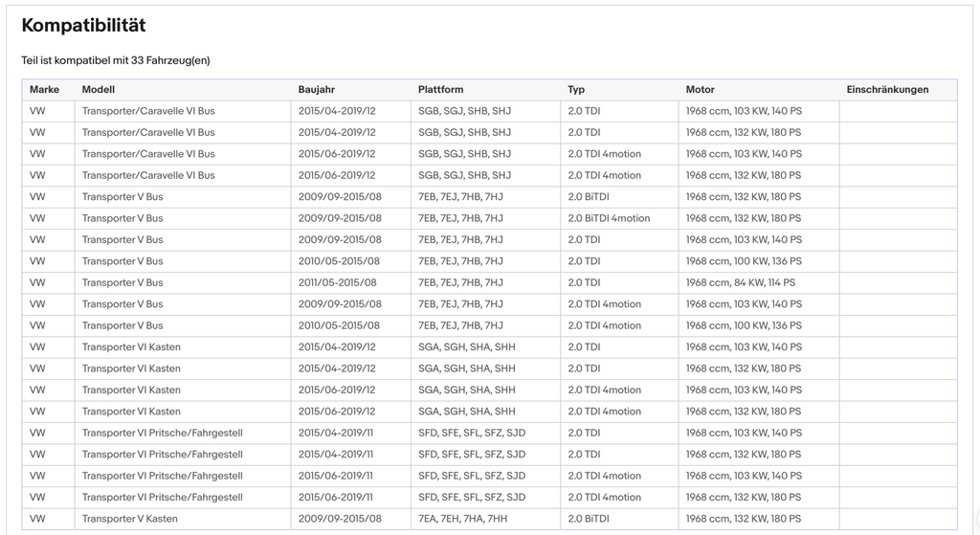Click the Baujahr column header
The image size is (980, 535).
pyautogui.click(x=316, y=89)
